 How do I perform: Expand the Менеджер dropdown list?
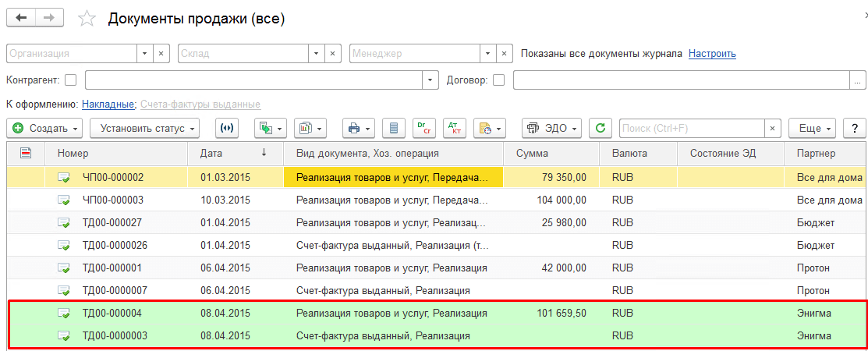(487, 54)
